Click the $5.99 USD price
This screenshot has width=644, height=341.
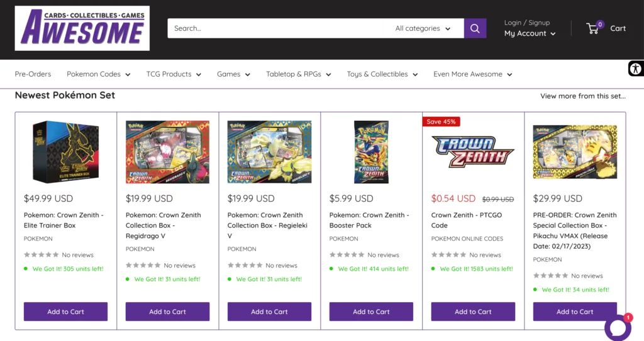point(351,198)
